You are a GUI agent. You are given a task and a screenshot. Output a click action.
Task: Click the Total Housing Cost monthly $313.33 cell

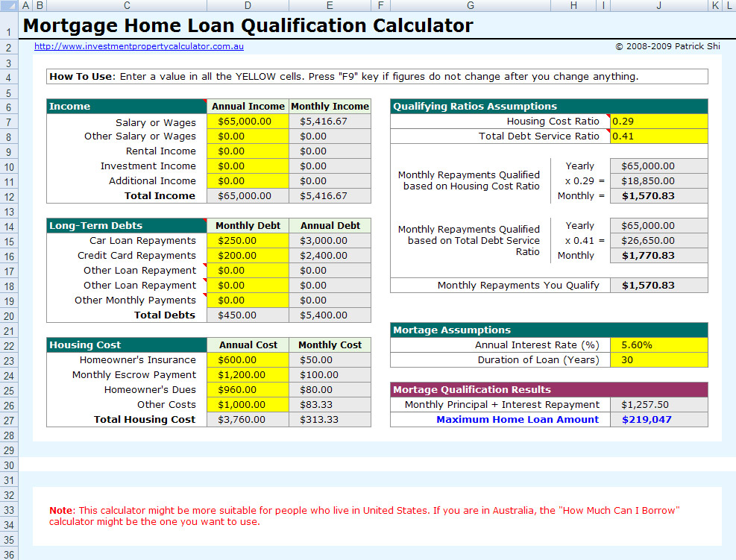(x=330, y=419)
